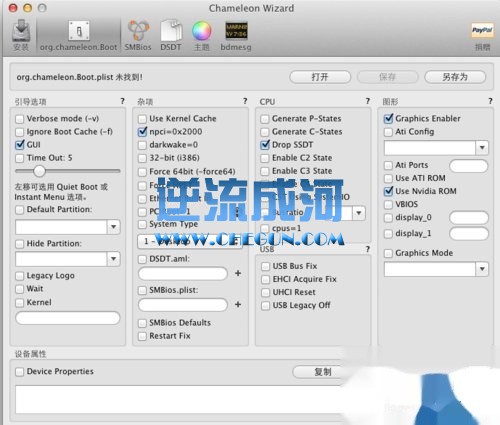Click the display_1 value field

click(x=469, y=234)
